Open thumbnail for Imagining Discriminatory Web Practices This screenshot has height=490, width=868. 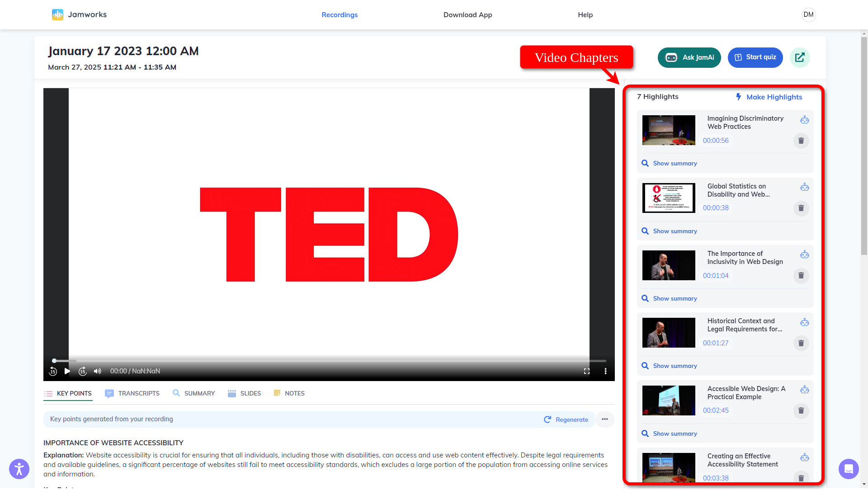[x=669, y=130]
